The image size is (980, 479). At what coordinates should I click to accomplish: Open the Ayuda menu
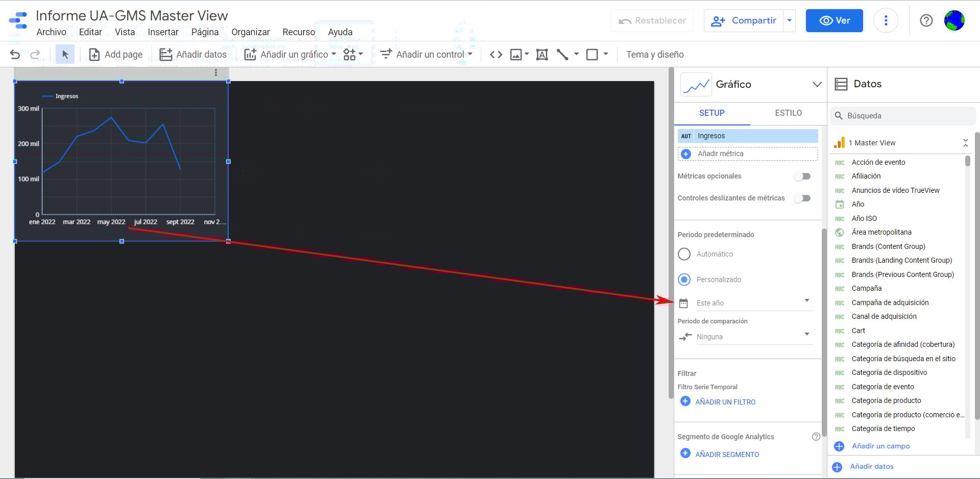pos(340,32)
